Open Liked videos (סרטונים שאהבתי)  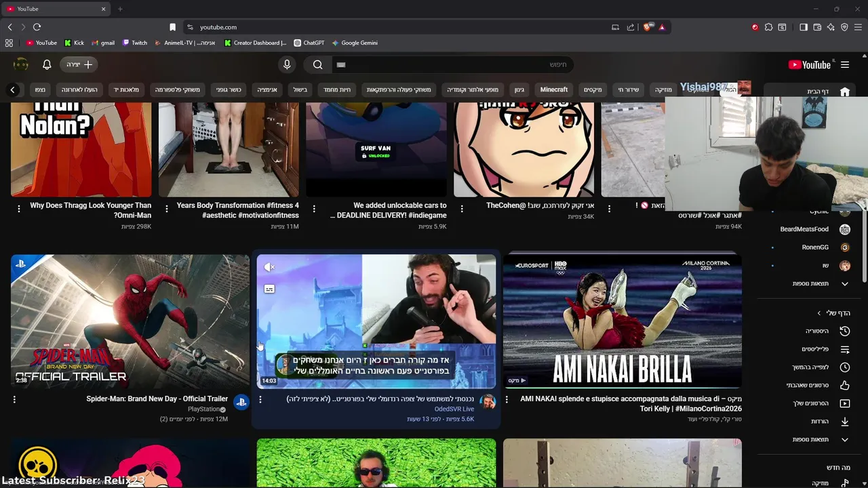tap(818, 385)
